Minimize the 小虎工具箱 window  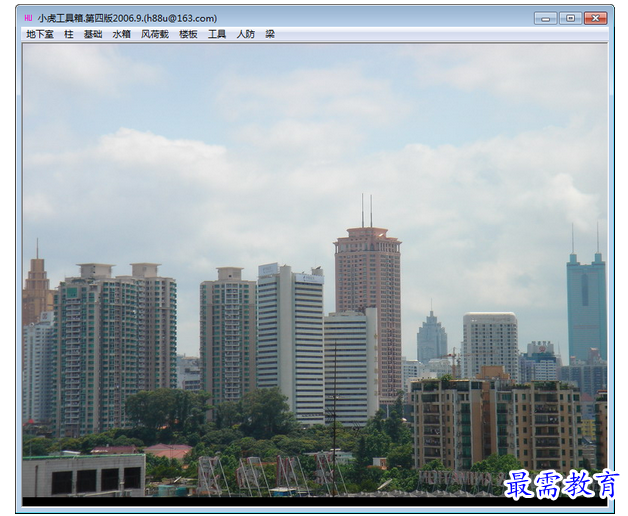(x=545, y=18)
